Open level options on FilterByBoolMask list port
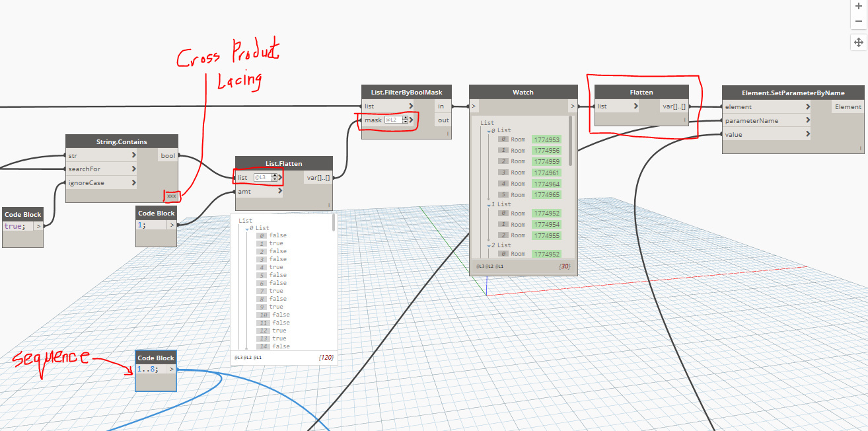Screen dimensions: 868x431 pyautogui.click(x=411, y=106)
